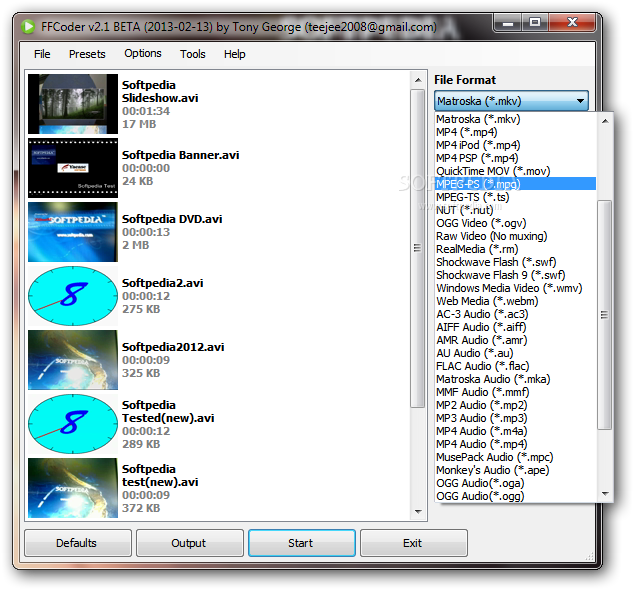Viewport: 634px width, 590px height.
Task: Click file list scrollbar up arrow
Action: point(418,80)
